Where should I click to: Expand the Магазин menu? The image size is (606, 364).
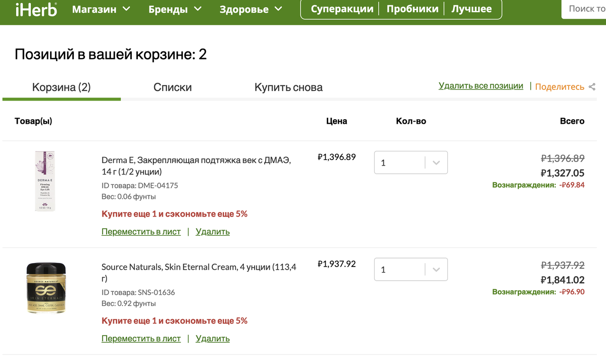(101, 9)
